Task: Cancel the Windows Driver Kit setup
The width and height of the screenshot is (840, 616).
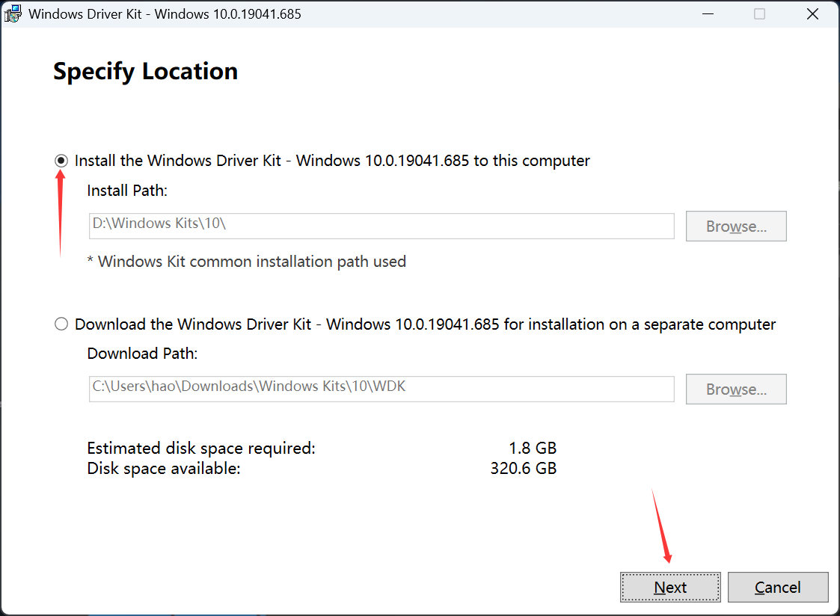Action: click(778, 587)
